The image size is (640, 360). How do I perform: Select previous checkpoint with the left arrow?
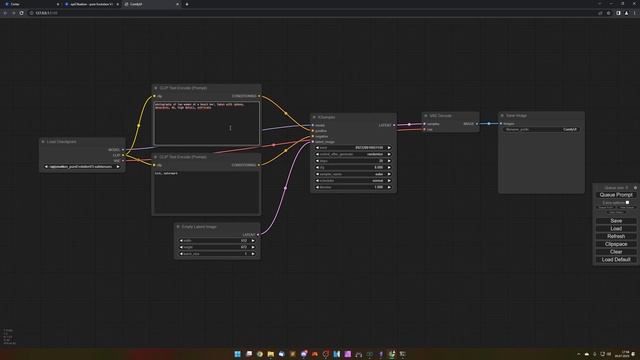tap(46, 167)
